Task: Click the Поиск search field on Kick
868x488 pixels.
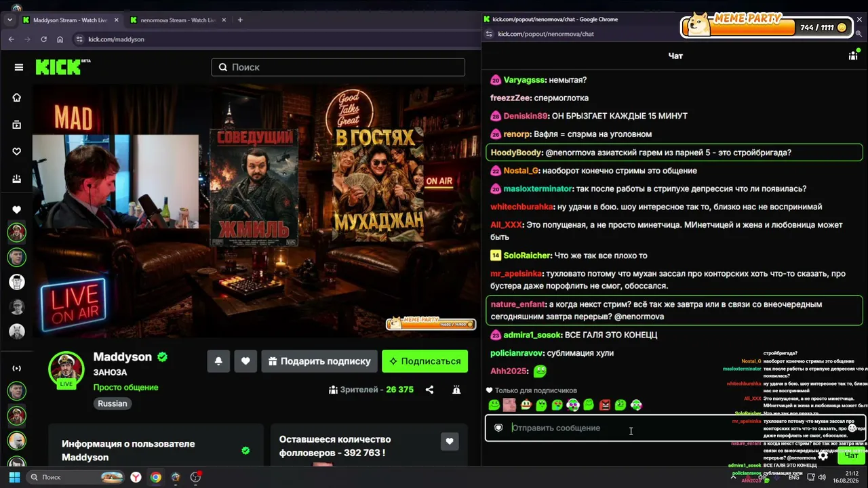Action: 338,67
